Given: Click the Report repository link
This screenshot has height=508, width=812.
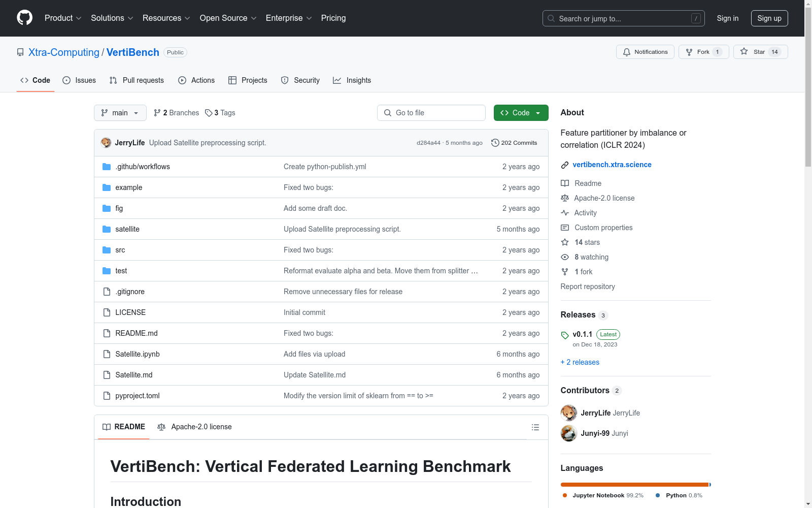Looking at the screenshot, I should pos(588,287).
